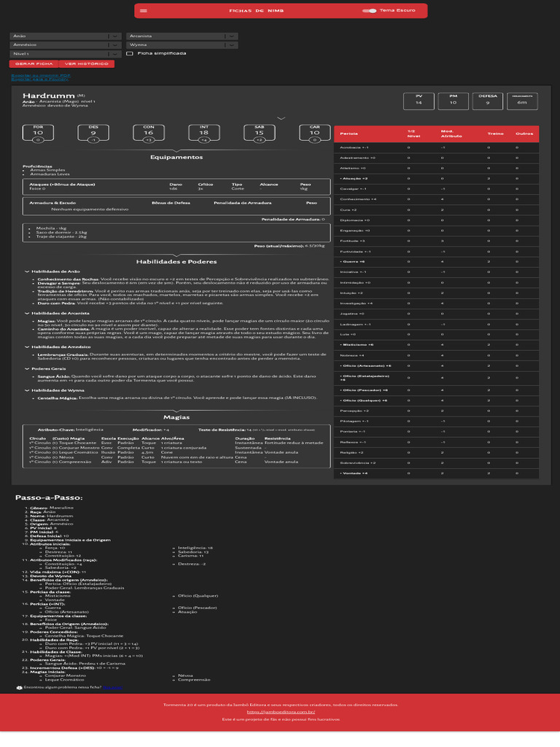Click the Perícia column header
The image size is (560, 747).
(349, 134)
